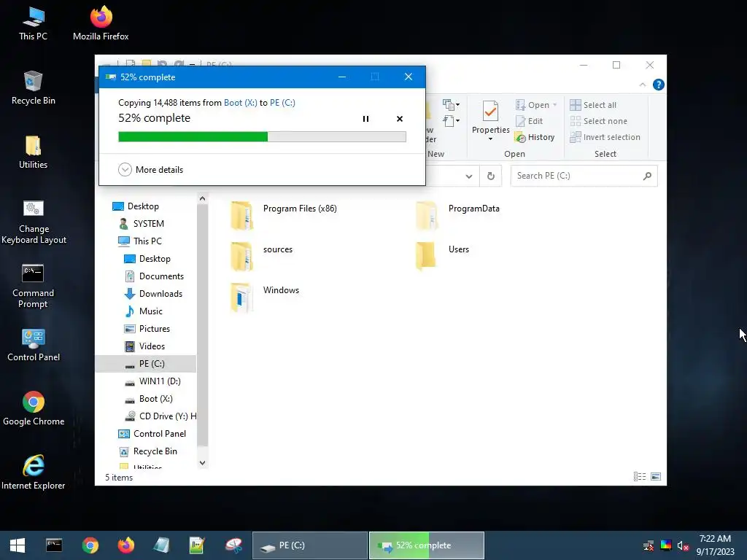Click navigation pane scroll down arrow

(203, 463)
